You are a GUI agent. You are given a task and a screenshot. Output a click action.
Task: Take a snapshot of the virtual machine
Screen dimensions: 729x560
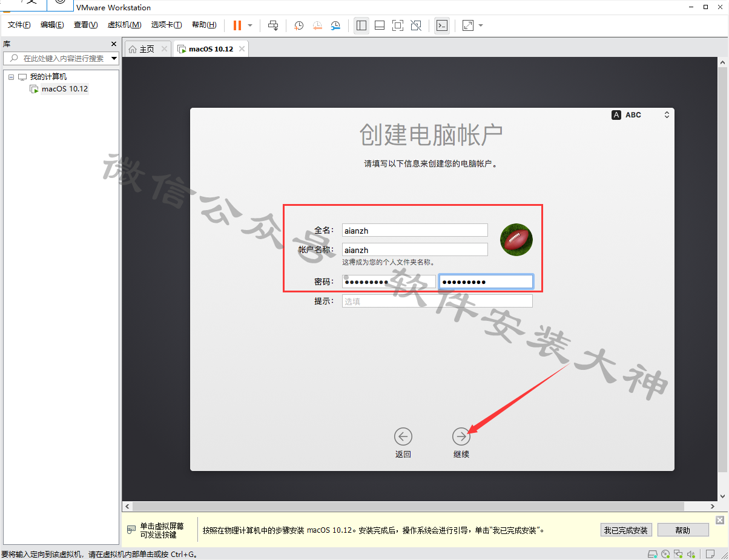pos(299,25)
